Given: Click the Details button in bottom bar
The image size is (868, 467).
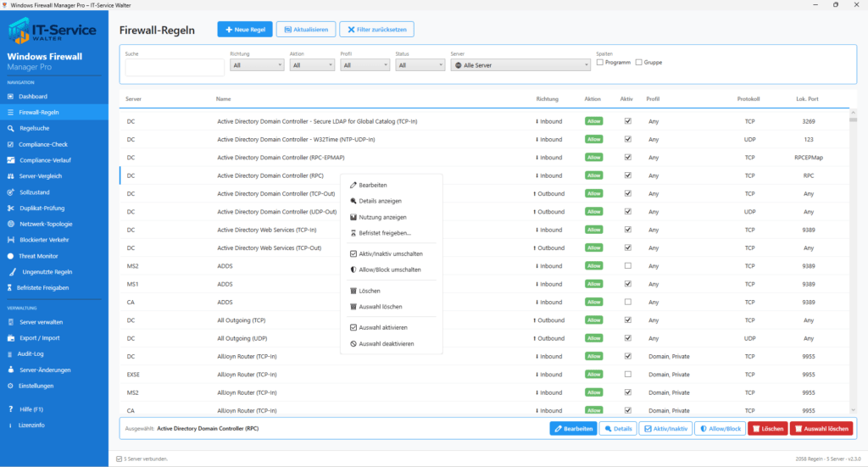Looking at the screenshot, I should (x=618, y=429).
